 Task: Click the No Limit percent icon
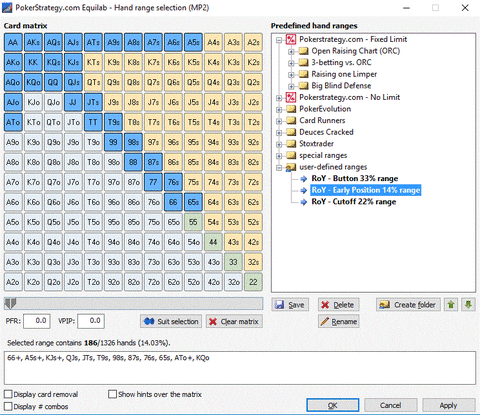[x=291, y=97]
